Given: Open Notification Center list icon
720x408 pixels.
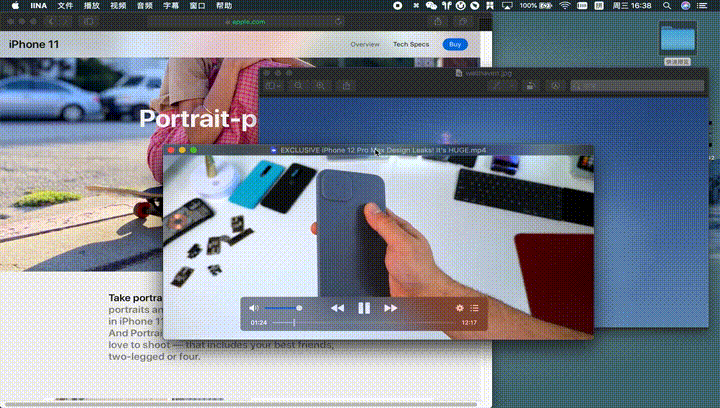Looking at the screenshot, I should coord(702,6).
